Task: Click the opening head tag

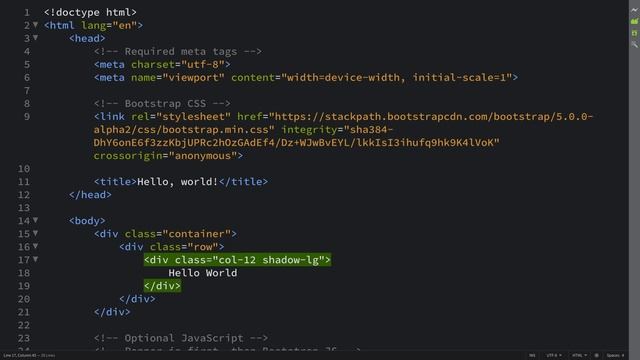Action: click(87, 38)
